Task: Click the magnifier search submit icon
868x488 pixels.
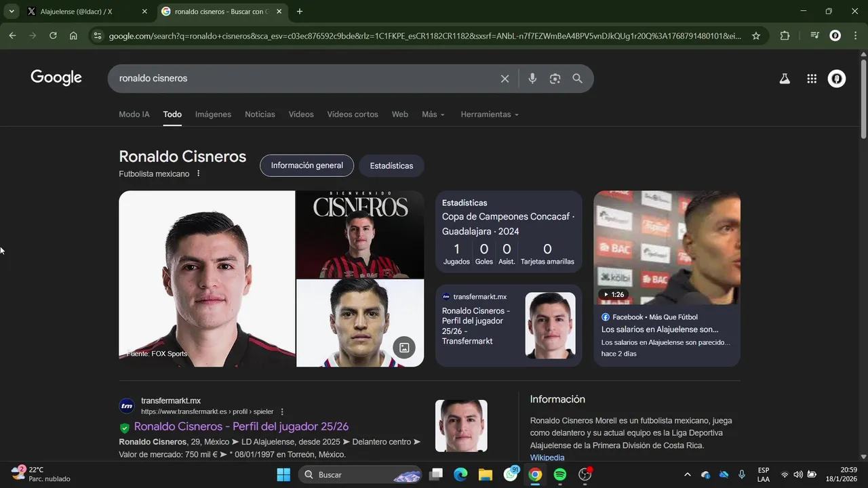Action: click(x=577, y=79)
